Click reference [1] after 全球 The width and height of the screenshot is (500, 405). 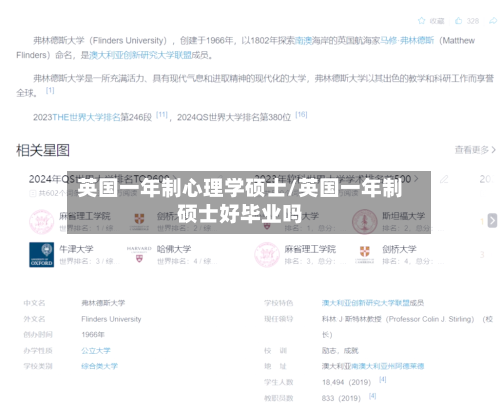tap(50, 90)
